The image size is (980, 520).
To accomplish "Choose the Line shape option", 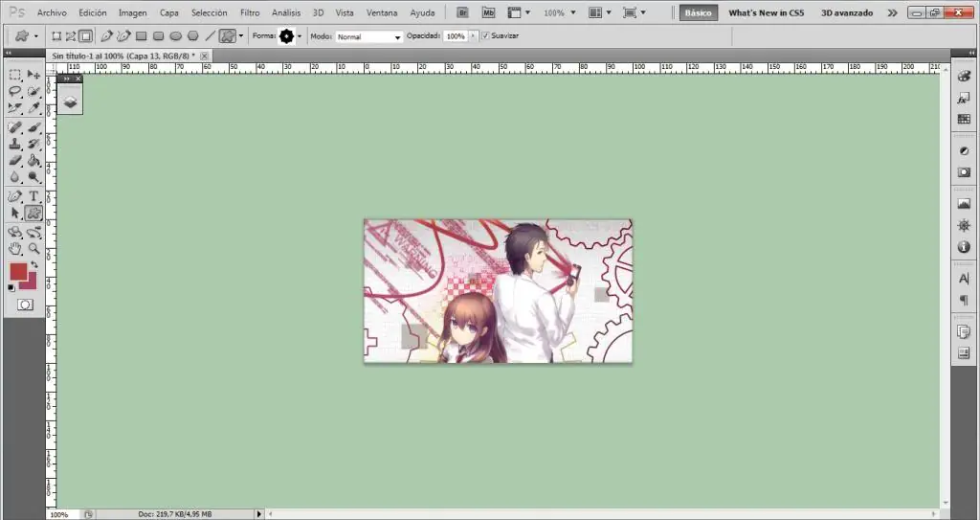I will tap(211, 36).
